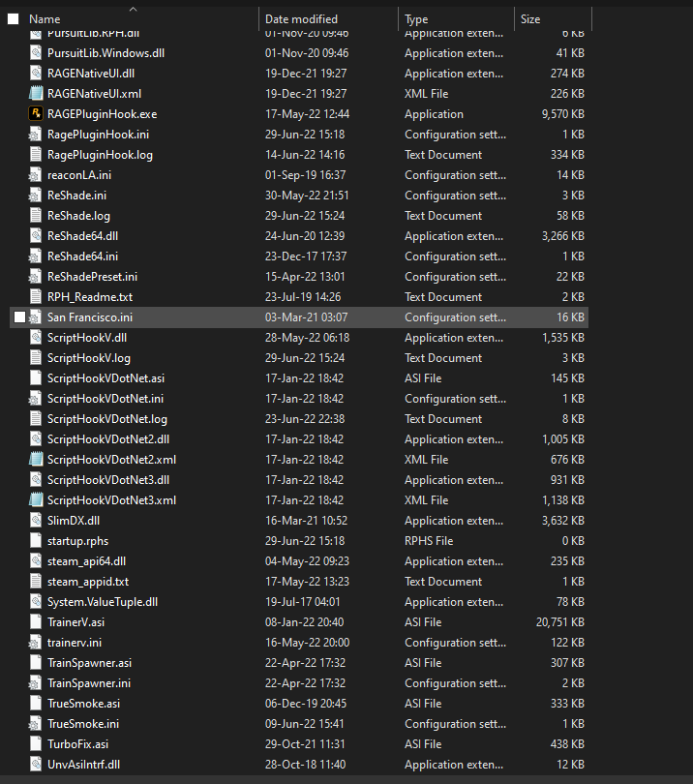Select the file System.ValueTuple.dll
This screenshot has height=784, width=693.
pyautogui.click(x=103, y=602)
